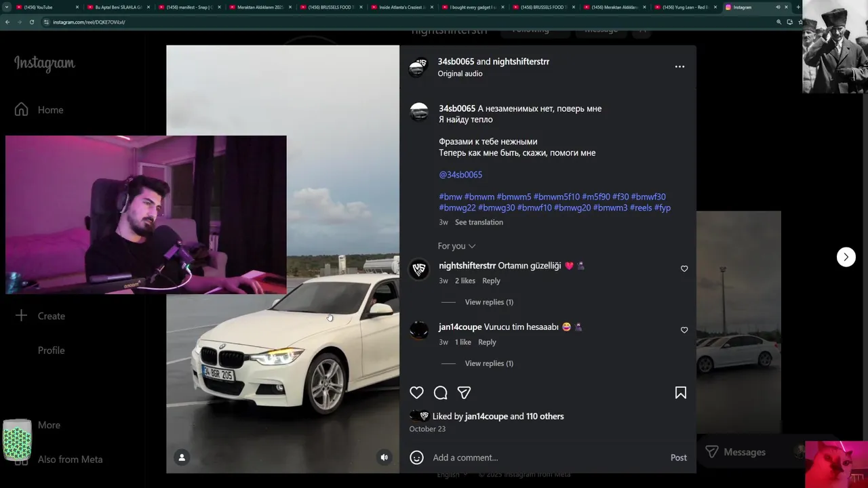Switch to the manifest - Snap tab

point(190,7)
